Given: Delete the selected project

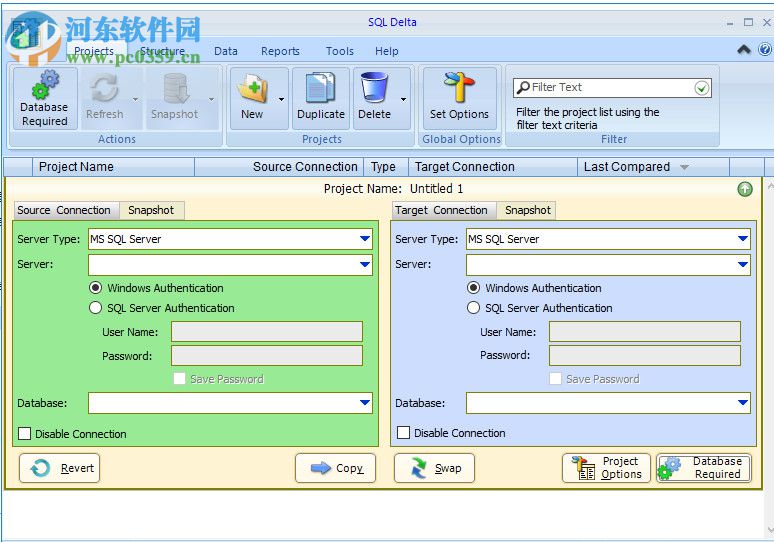Looking at the screenshot, I should 374,99.
